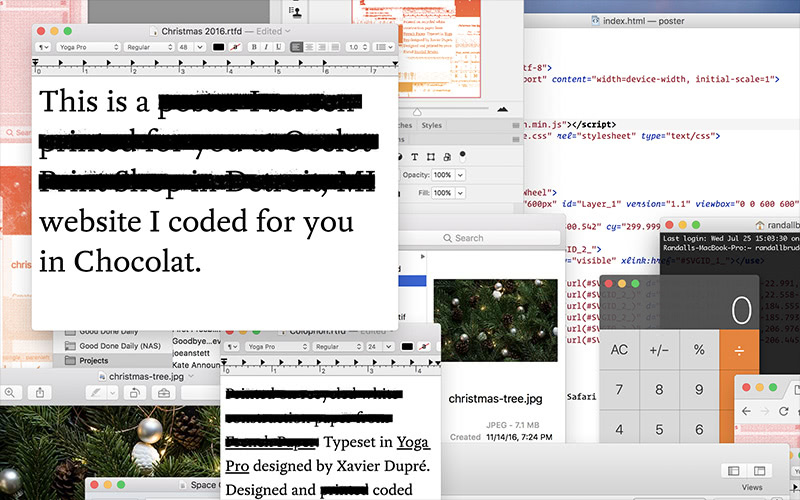Click the 9 key on Calculator
Screen dimensions: 800x500
699,390
